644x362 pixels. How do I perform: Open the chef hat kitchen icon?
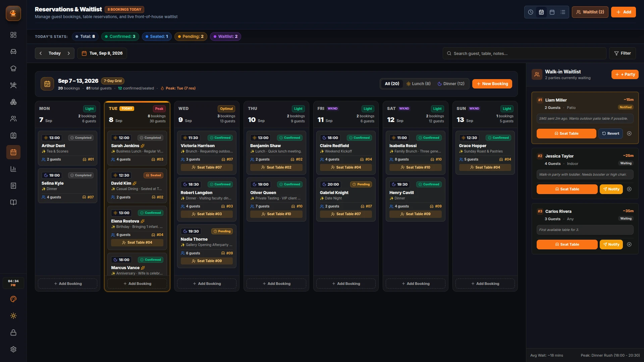[x=13, y=68]
